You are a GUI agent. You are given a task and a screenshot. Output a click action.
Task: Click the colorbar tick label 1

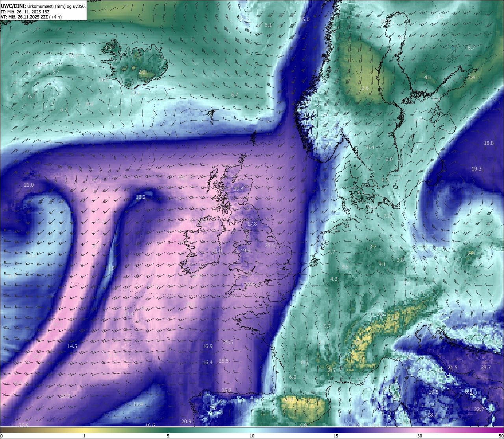tap(84, 436)
